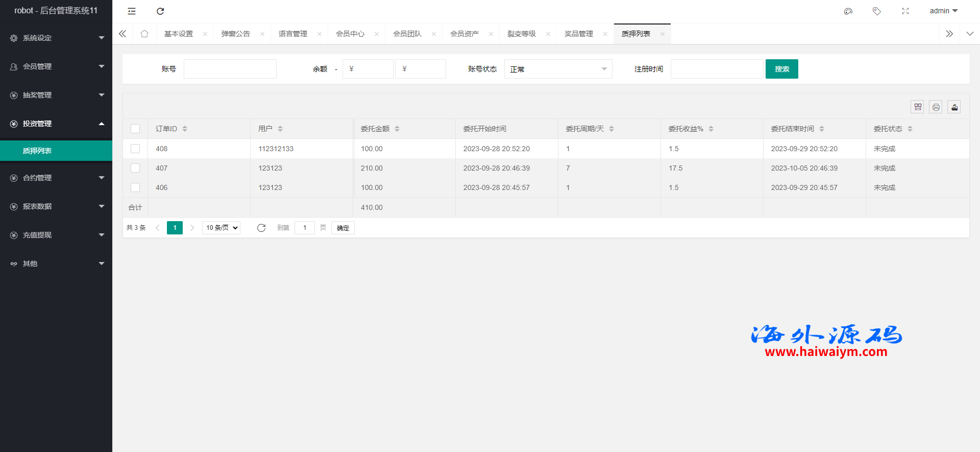Tick the checkbox for order 407
This screenshot has height=452, width=980.
(135, 168)
